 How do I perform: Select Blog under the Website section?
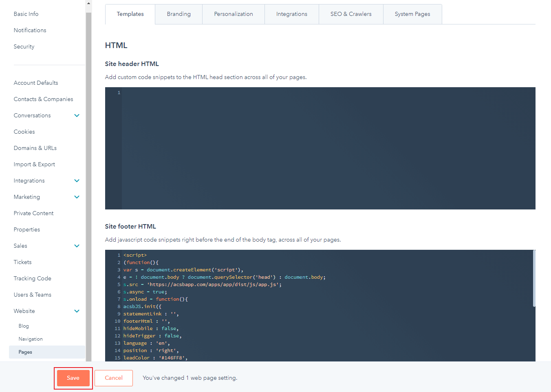(x=23, y=326)
